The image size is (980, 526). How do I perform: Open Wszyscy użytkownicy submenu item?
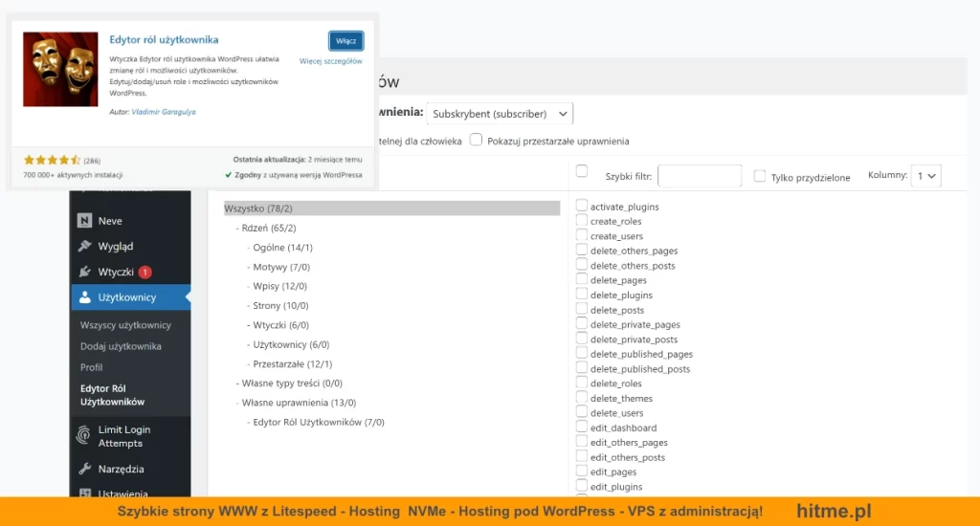[125, 325]
